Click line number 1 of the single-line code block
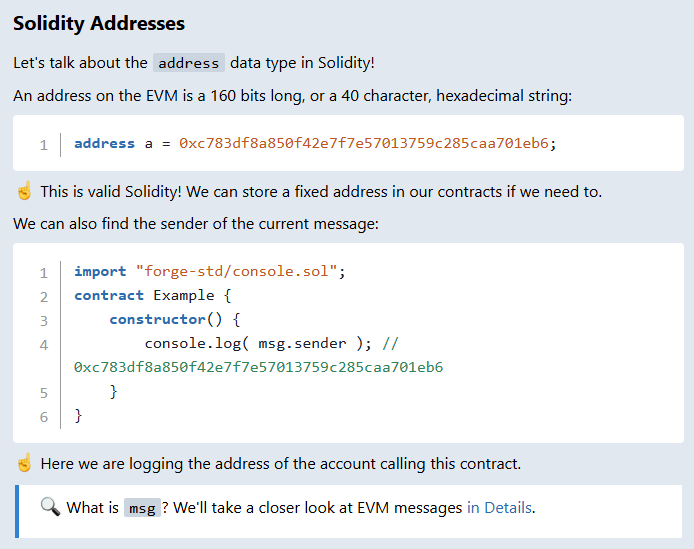The height and width of the screenshot is (549, 694). [x=44, y=144]
